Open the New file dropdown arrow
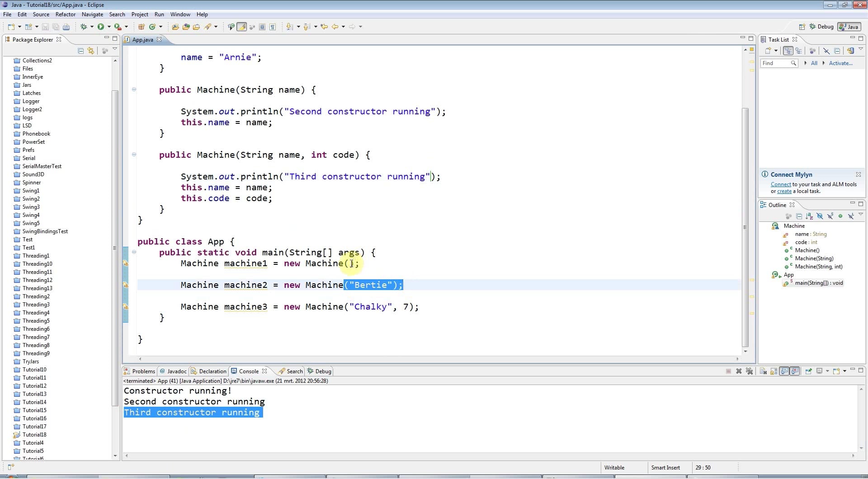Image resolution: width=868 pixels, height=479 pixels. [19, 27]
